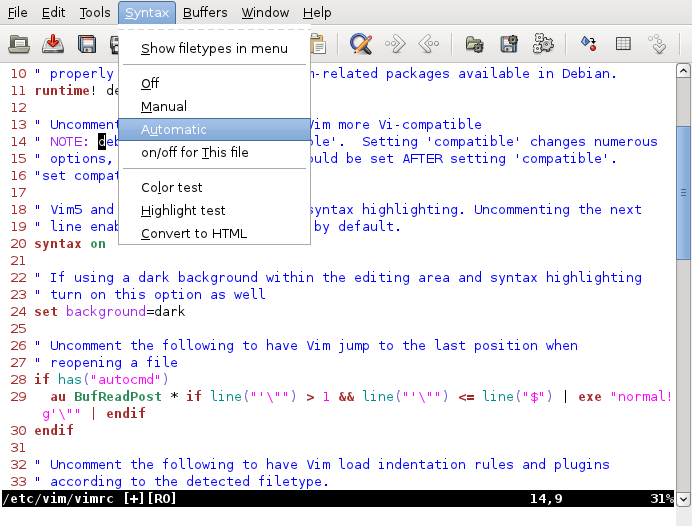Click the Save Session toolbar icon
The width and height of the screenshot is (692, 526).
[x=509, y=44]
